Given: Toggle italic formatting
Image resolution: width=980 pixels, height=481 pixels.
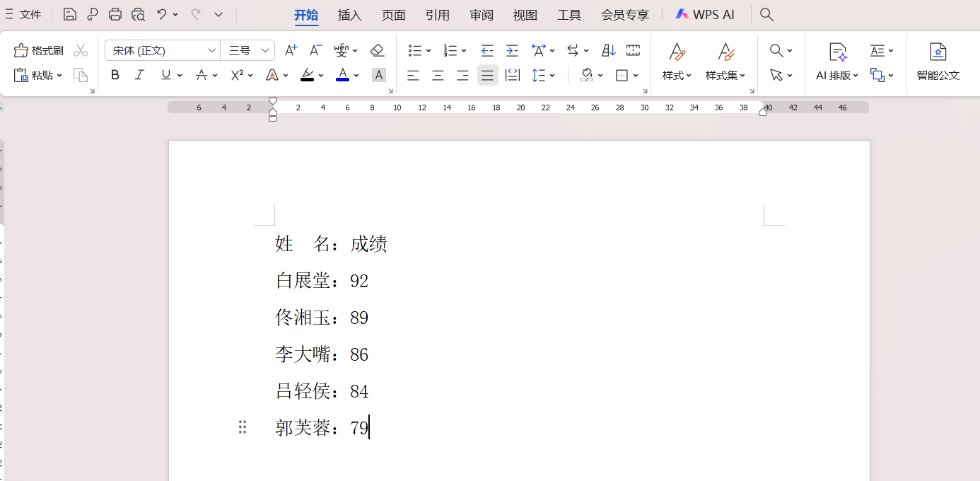Looking at the screenshot, I should click(x=139, y=75).
